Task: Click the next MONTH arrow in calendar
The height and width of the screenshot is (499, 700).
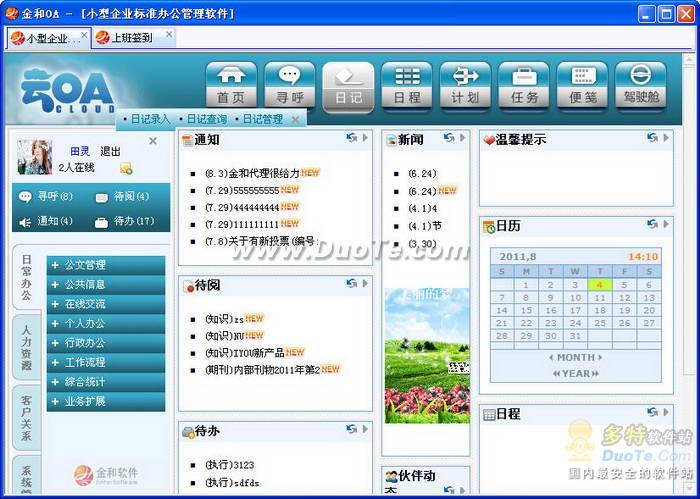Action: click(602, 357)
